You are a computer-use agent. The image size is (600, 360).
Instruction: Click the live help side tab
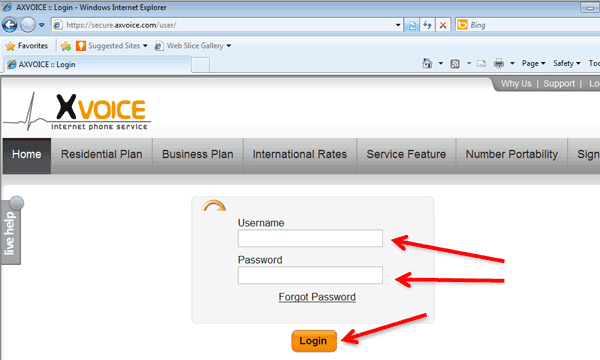[x=11, y=231]
